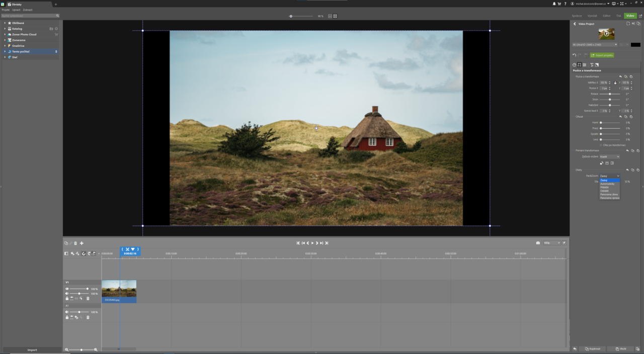
Task: Toggle the aspect ratio lock next to Měřítko X
Action: (615, 82)
